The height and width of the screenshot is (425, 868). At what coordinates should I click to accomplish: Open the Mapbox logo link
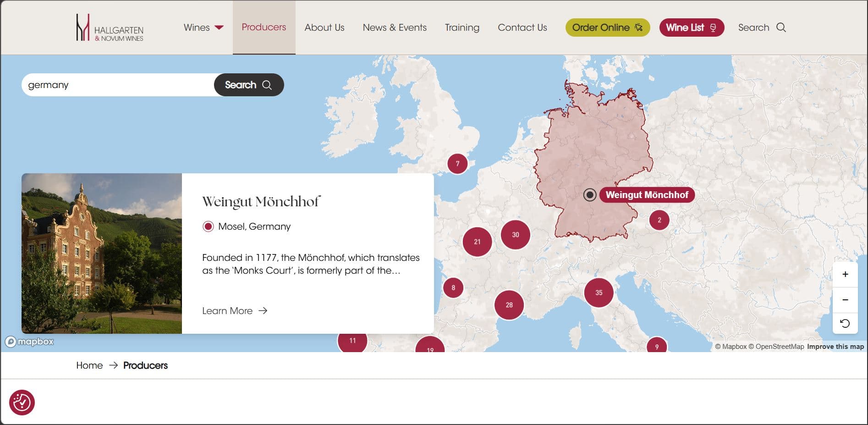(x=29, y=342)
